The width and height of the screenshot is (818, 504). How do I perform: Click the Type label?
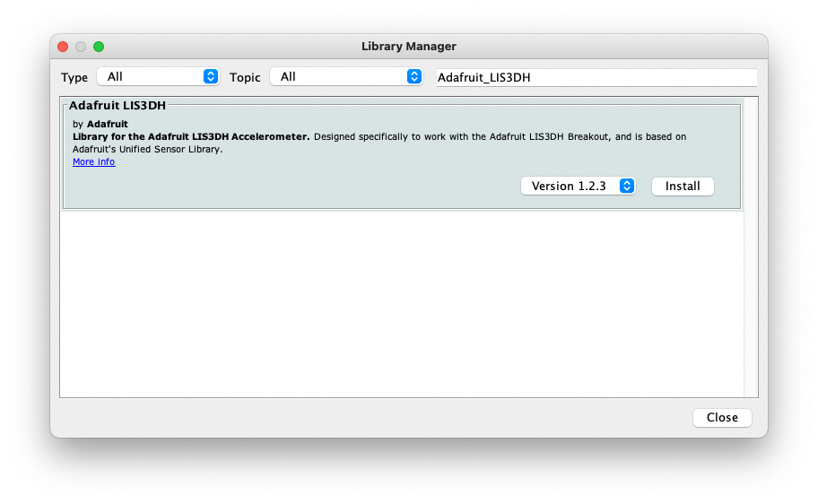(x=74, y=78)
